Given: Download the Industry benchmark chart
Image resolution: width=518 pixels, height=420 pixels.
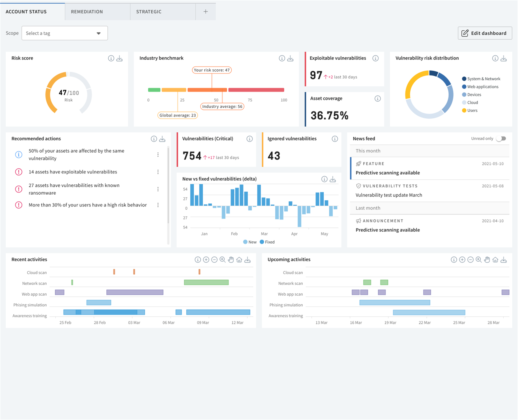Looking at the screenshot, I should (x=290, y=58).
